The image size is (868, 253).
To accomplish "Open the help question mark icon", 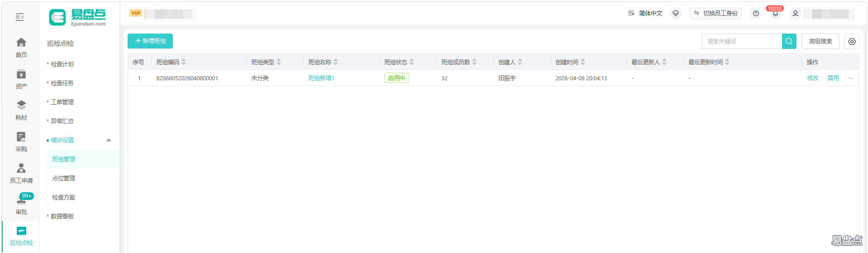I will click(756, 14).
